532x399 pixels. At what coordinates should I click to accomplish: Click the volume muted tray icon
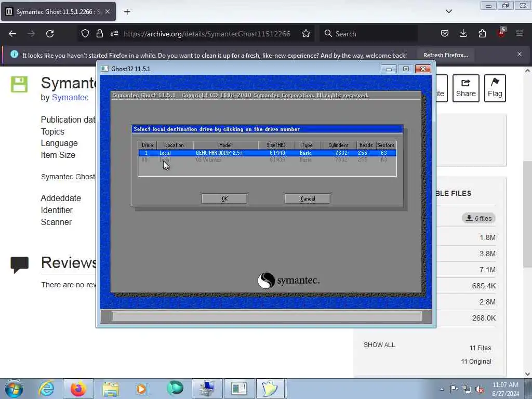(x=480, y=390)
